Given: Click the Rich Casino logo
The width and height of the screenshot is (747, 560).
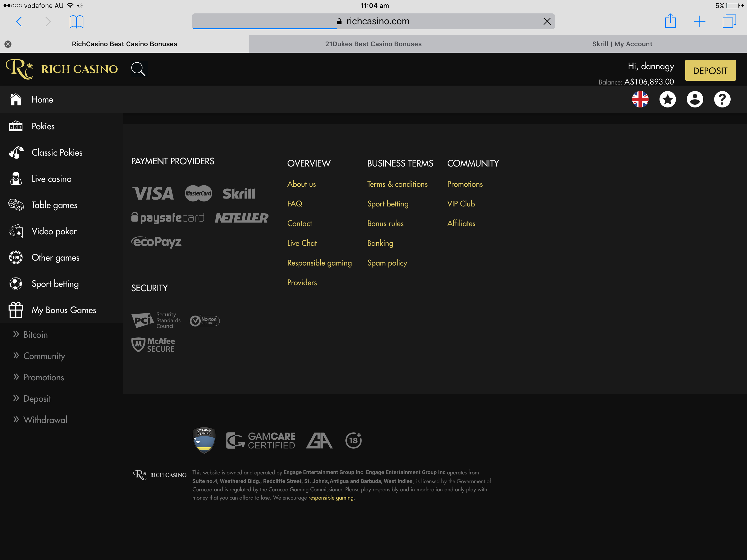Looking at the screenshot, I should click(x=62, y=69).
